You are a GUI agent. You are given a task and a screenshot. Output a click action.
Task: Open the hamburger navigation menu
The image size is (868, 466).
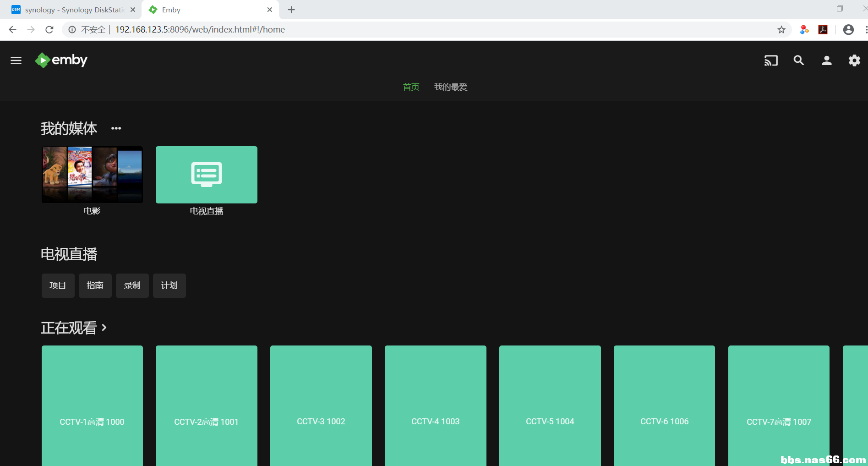(16, 60)
